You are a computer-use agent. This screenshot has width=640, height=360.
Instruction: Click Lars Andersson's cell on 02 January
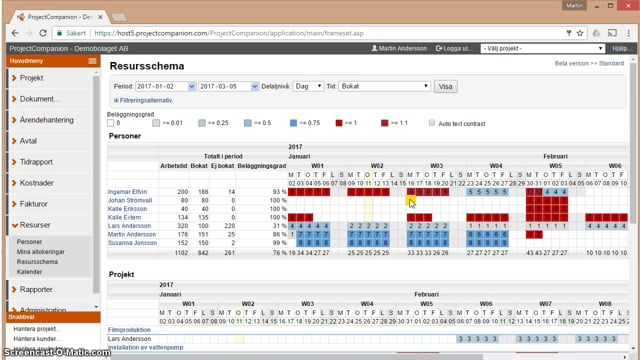pyautogui.click(x=292, y=226)
